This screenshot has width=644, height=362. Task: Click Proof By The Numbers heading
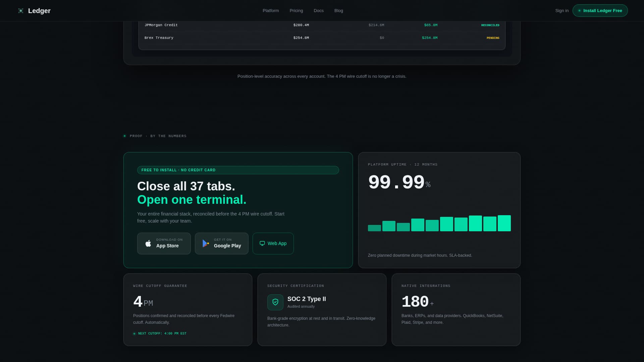click(x=158, y=136)
